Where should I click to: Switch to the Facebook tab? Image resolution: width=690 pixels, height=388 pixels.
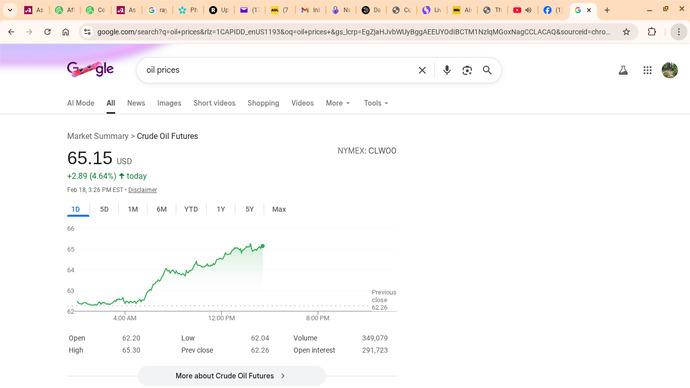(553, 10)
